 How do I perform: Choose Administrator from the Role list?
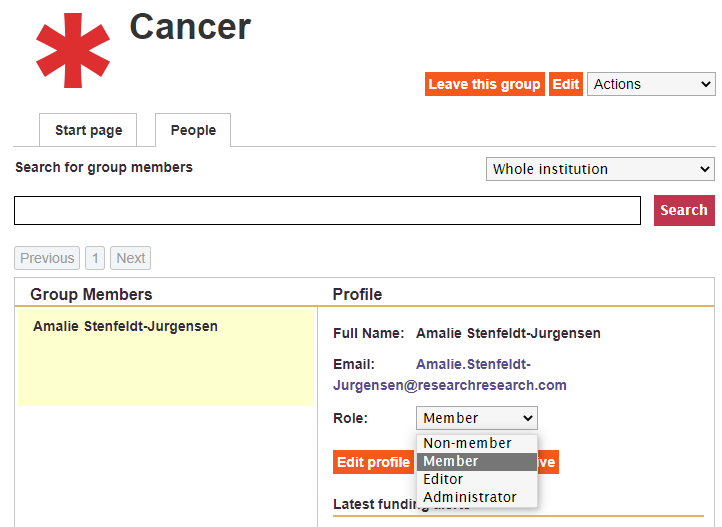(x=470, y=498)
